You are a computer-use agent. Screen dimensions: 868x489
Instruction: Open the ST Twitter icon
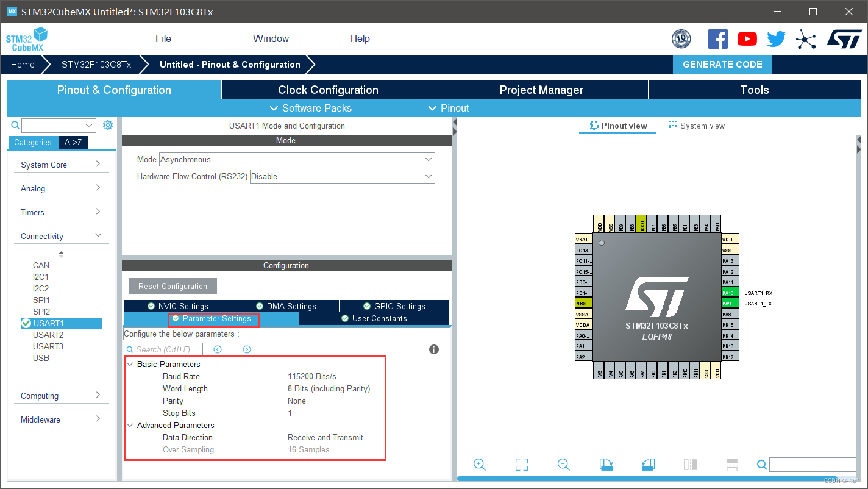point(777,39)
